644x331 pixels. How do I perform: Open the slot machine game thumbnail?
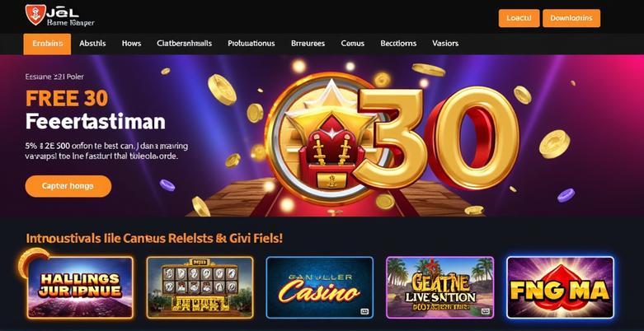tap(200, 287)
